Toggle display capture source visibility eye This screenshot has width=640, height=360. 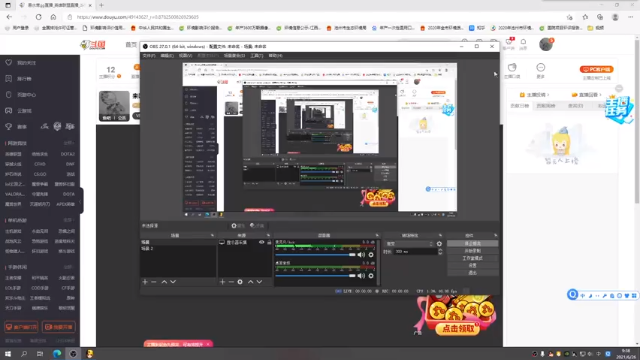click(x=262, y=242)
